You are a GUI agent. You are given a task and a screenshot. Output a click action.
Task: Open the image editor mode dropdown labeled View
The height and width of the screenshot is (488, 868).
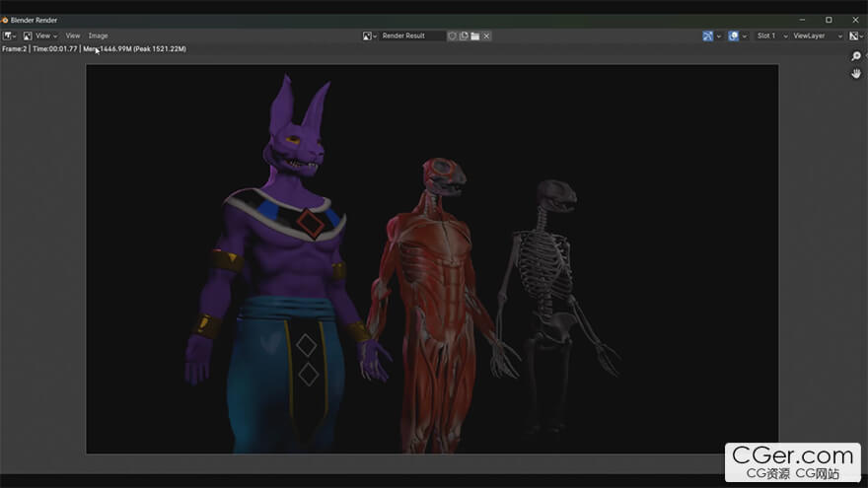[40, 35]
